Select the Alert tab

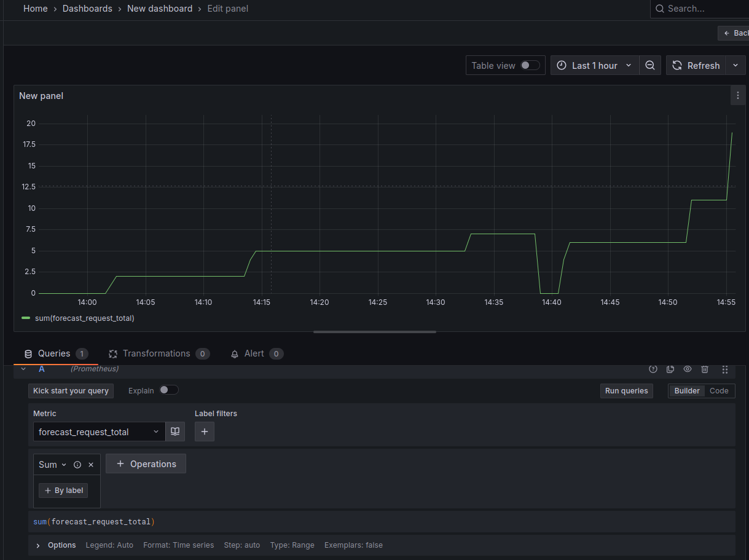pyautogui.click(x=256, y=353)
